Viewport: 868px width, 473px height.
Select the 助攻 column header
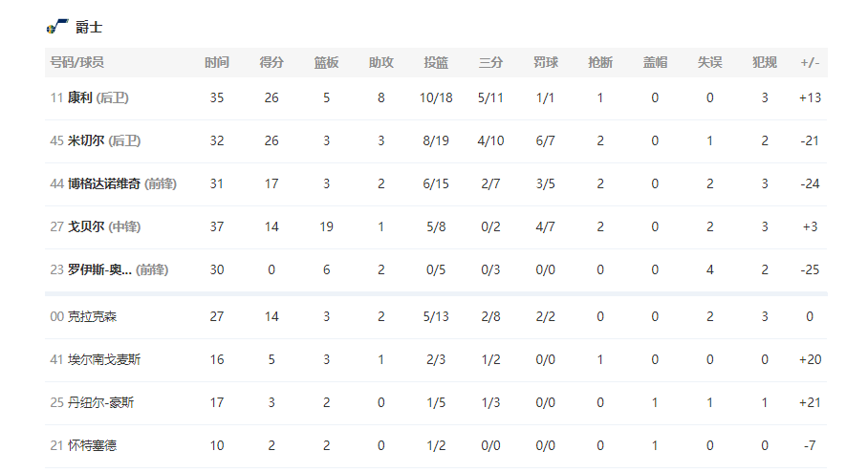pyautogui.click(x=381, y=62)
